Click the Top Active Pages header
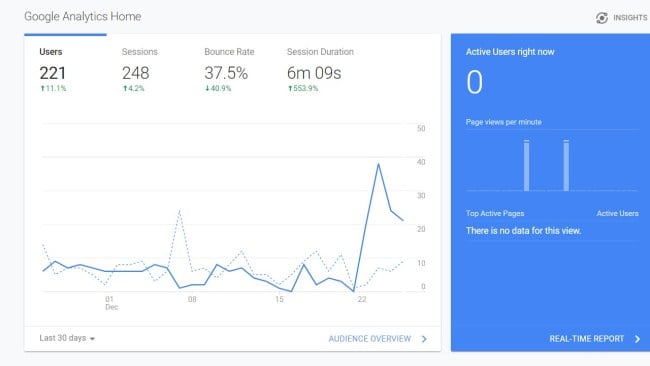650x366 pixels. (x=495, y=213)
